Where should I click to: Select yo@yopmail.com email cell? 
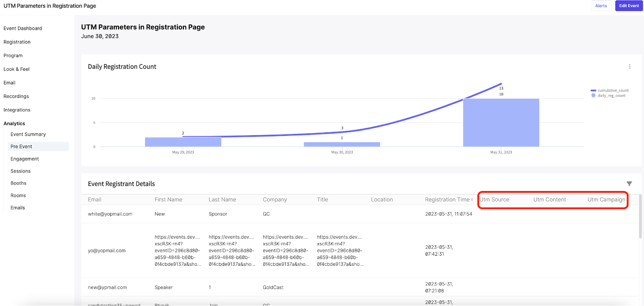pyautogui.click(x=107, y=251)
